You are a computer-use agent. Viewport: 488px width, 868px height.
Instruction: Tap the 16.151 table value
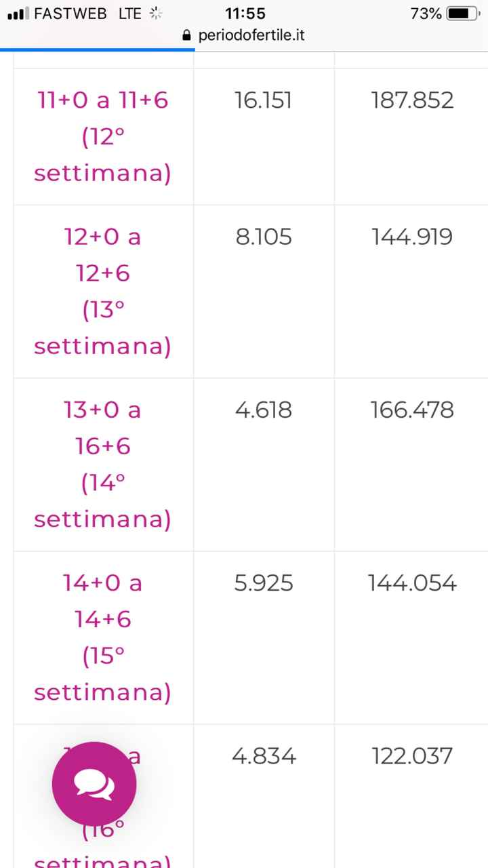click(x=263, y=101)
